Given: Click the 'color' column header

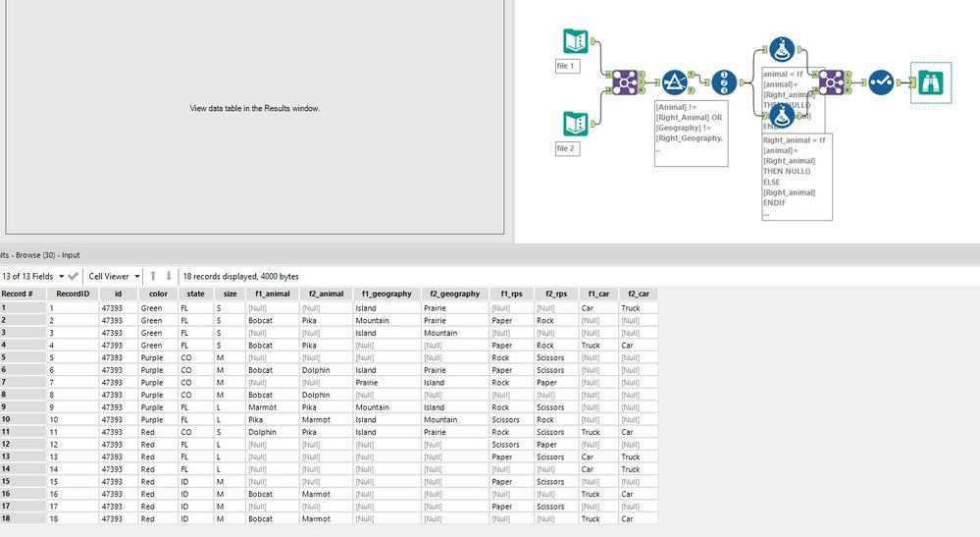Looking at the screenshot, I should 158,294.
